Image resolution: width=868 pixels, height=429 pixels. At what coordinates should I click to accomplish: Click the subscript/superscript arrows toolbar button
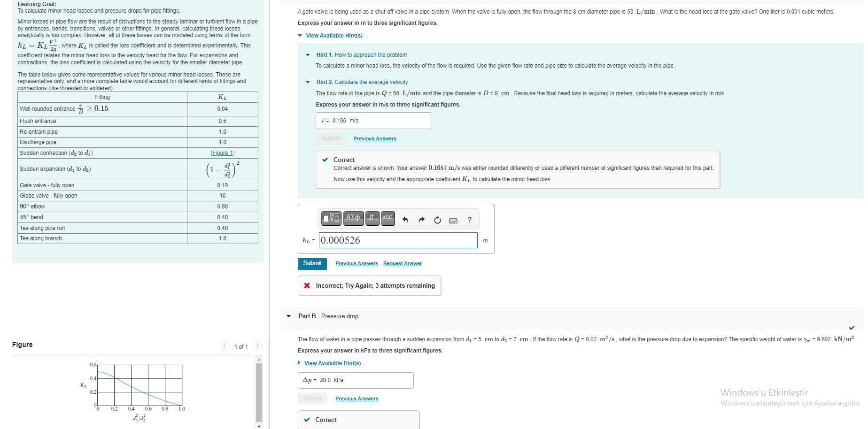click(372, 218)
